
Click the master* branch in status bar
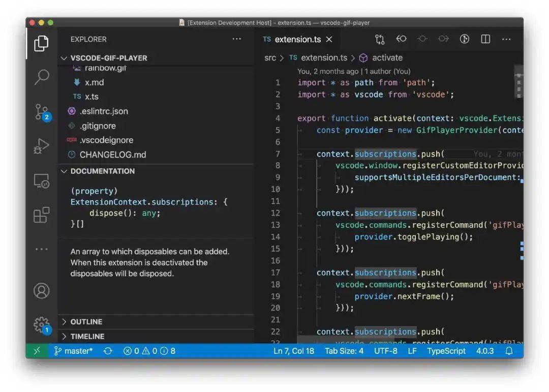tap(74, 351)
